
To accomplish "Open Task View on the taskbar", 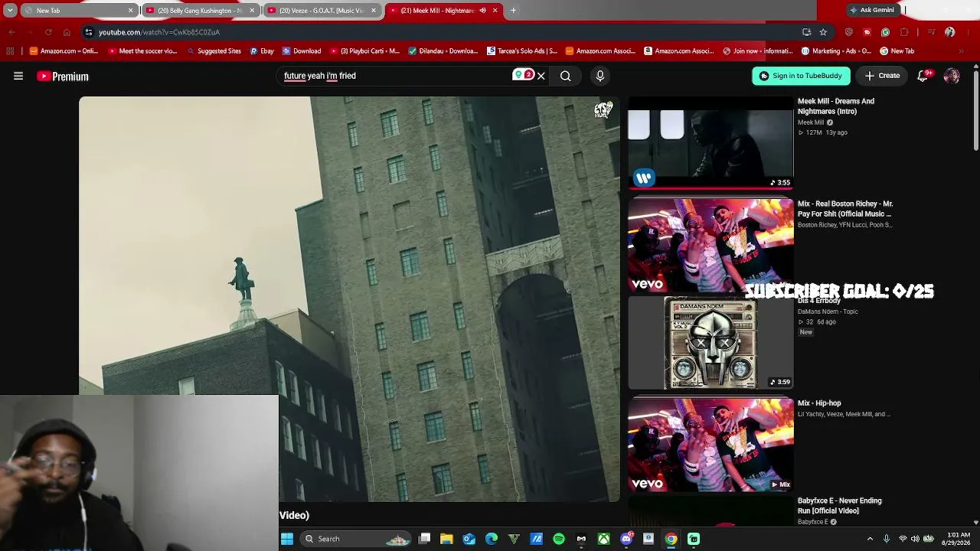I will pos(425,539).
